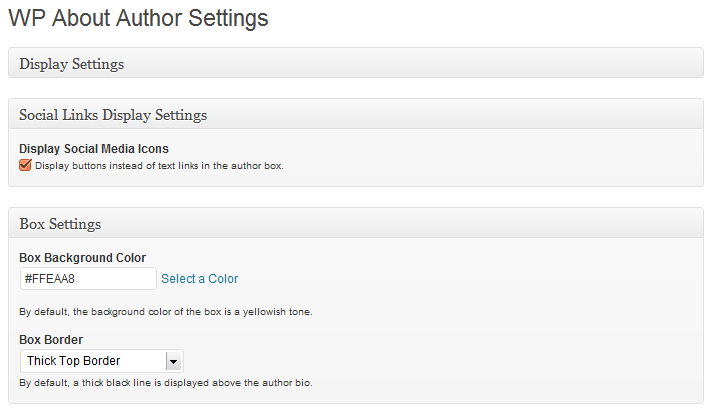Click the Box Border label

pyautogui.click(x=51, y=340)
